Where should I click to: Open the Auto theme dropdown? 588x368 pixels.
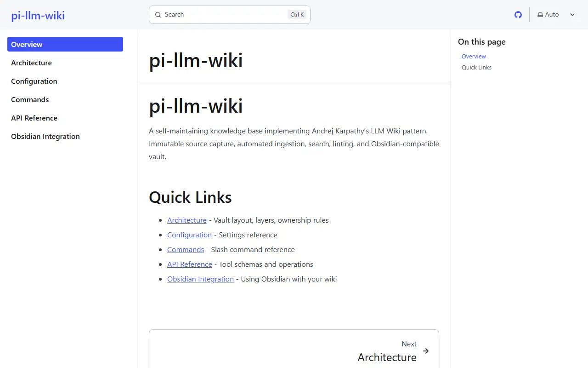point(556,15)
